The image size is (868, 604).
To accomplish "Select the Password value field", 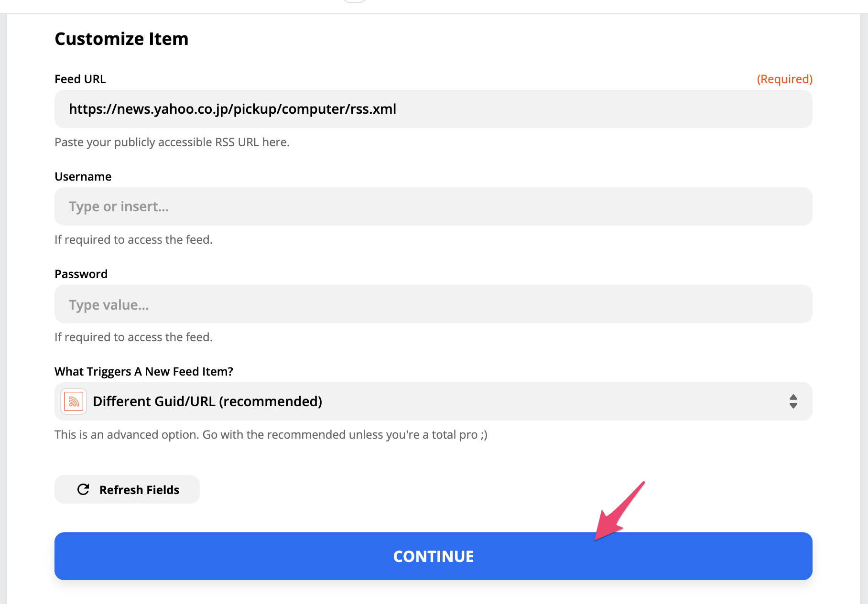I will click(x=433, y=304).
